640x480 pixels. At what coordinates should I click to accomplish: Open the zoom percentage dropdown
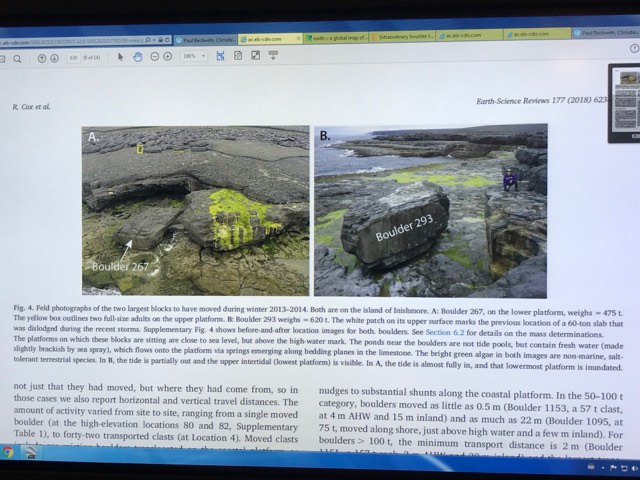pos(194,57)
